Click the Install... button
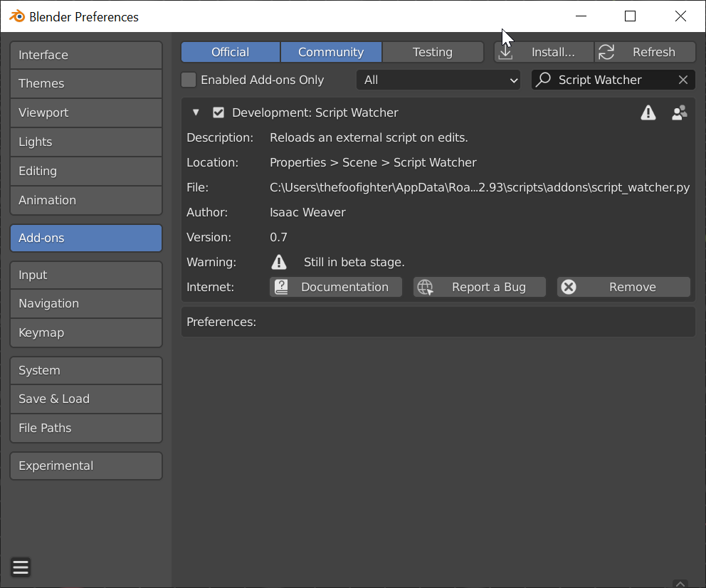Image resolution: width=706 pixels, height=588 pixels. [544, 52]
